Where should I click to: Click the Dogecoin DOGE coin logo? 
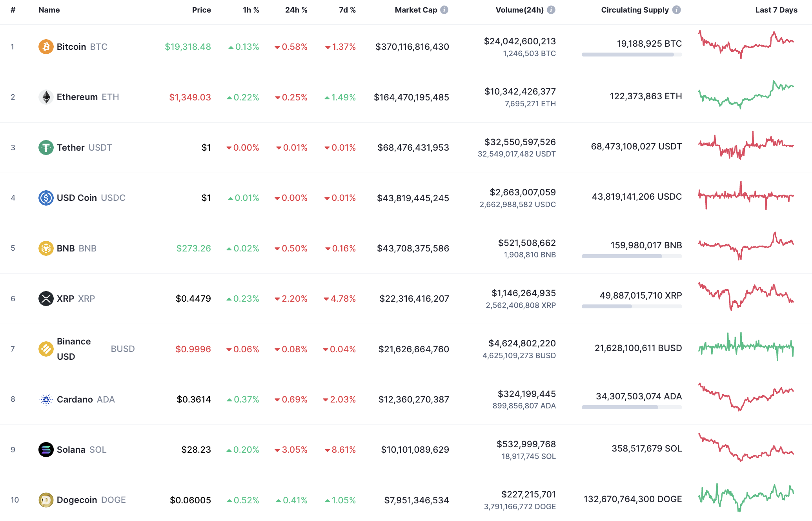point(46,500)
